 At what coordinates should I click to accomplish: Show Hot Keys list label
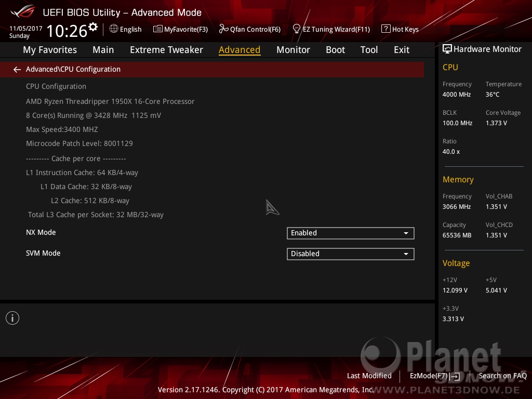pyautogui.click(x=405, y=30)
